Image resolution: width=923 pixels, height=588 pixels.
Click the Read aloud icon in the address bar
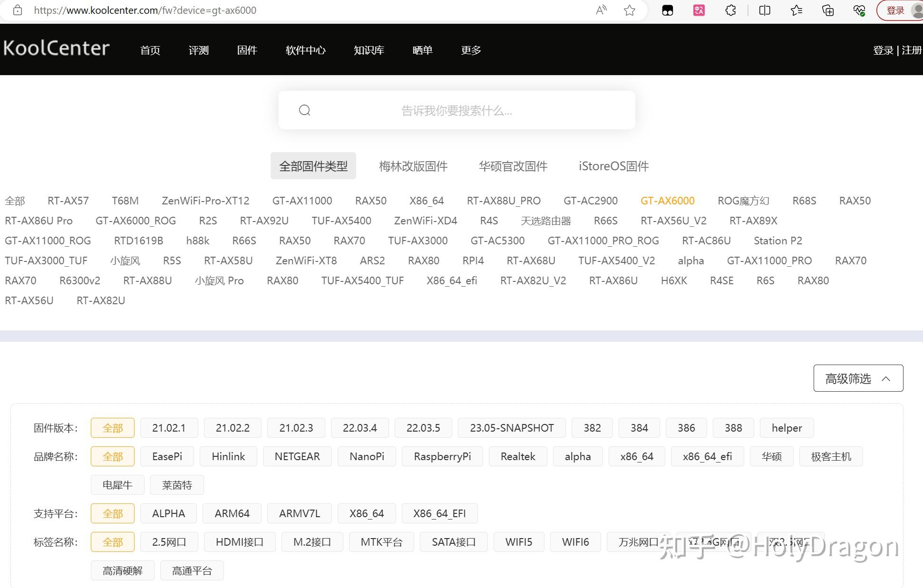click(600, 10)
